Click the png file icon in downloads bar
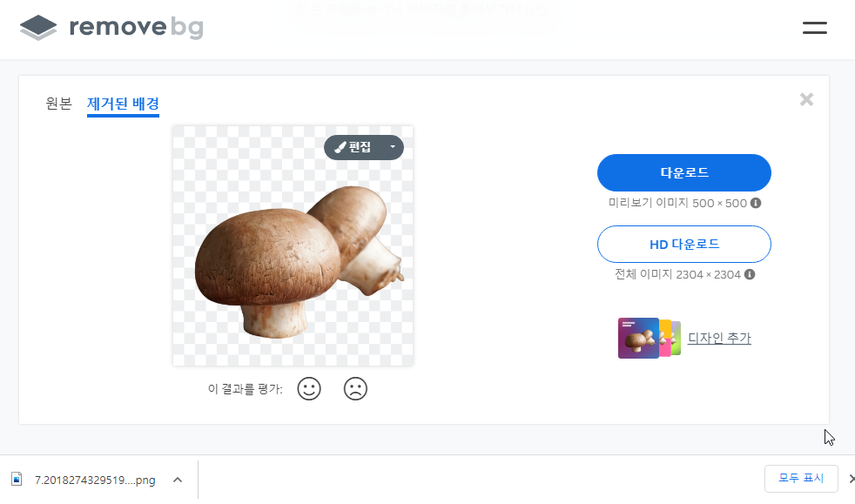855x504 pixels. pyautogui.click(x=17, y=480)
